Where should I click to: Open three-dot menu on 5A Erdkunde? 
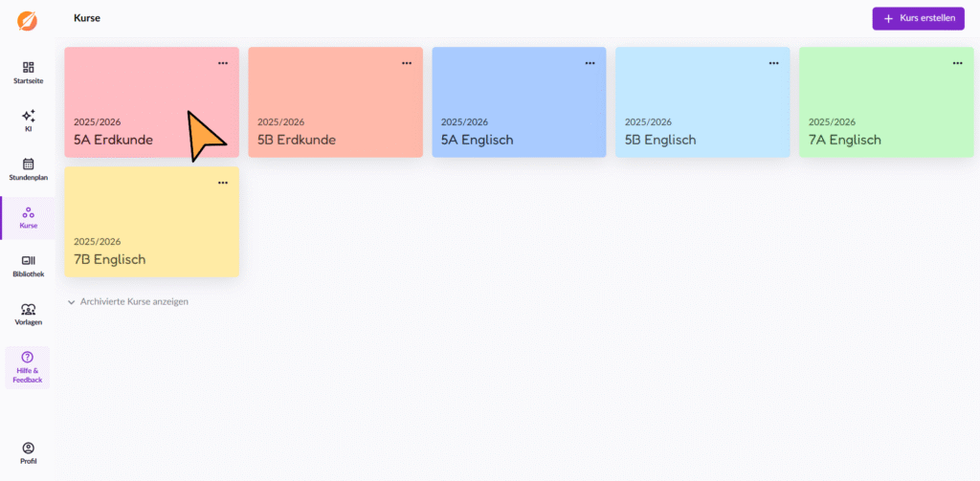tap(223, 63)
